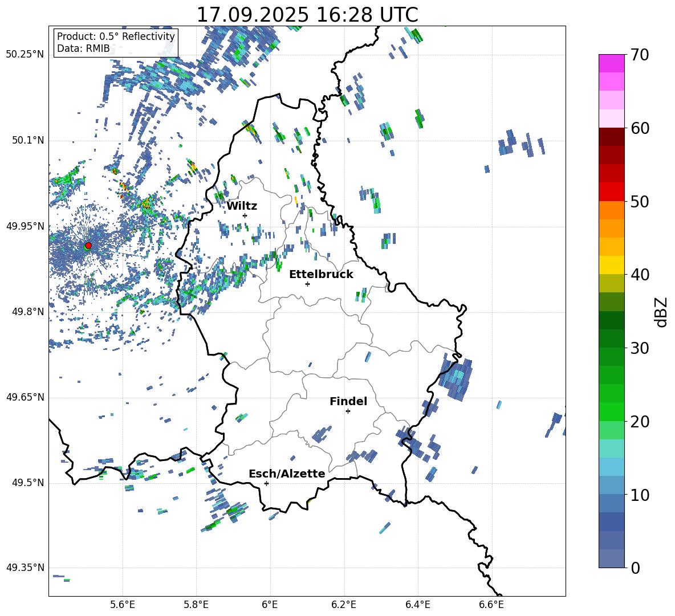Click the dark green 30 dBZ colorbar segment
Viewport: 675px width, 616px height.
tap(611, 338)
